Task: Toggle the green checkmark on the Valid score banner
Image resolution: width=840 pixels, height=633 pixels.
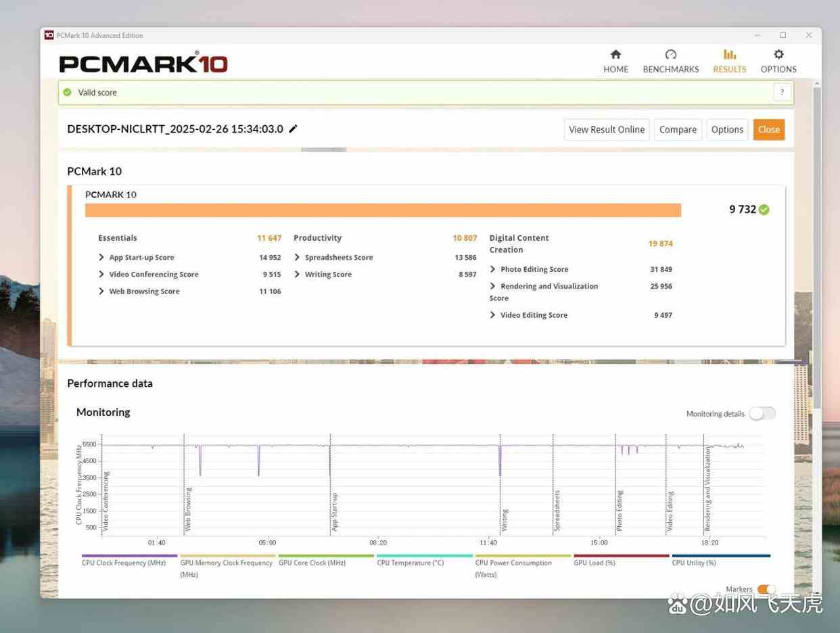Action: pyautogui.click(x=67, y=92)
